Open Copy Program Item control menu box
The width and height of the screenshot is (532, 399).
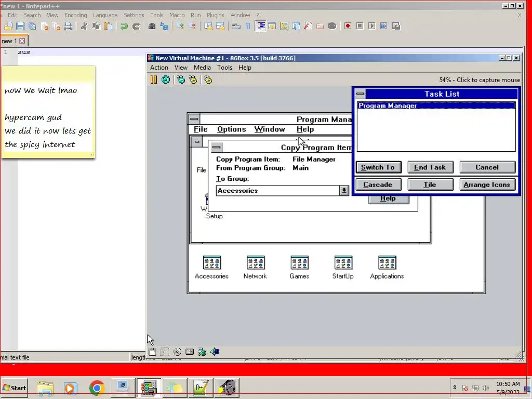coord(217,147)
